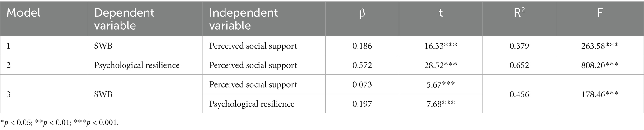This screenshot has height=130, width=644.
Task: Click the R² column header
Action: point(519,13)
